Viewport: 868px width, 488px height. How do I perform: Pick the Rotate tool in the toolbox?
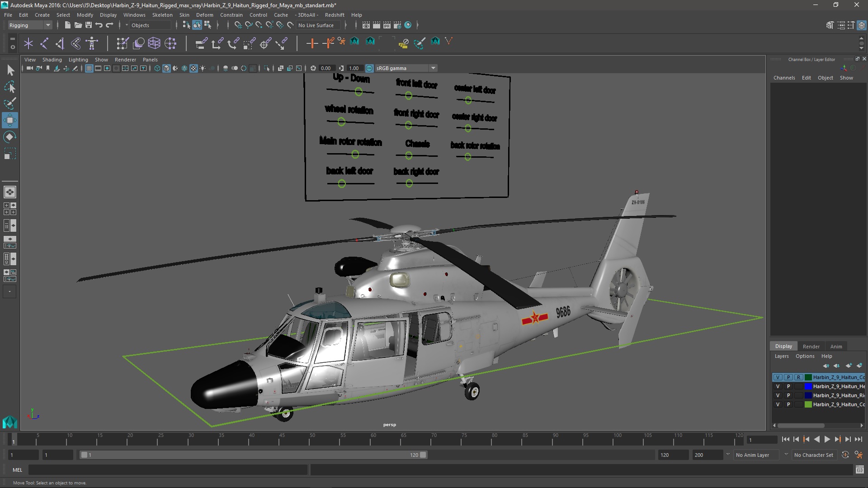coord(9,137)
